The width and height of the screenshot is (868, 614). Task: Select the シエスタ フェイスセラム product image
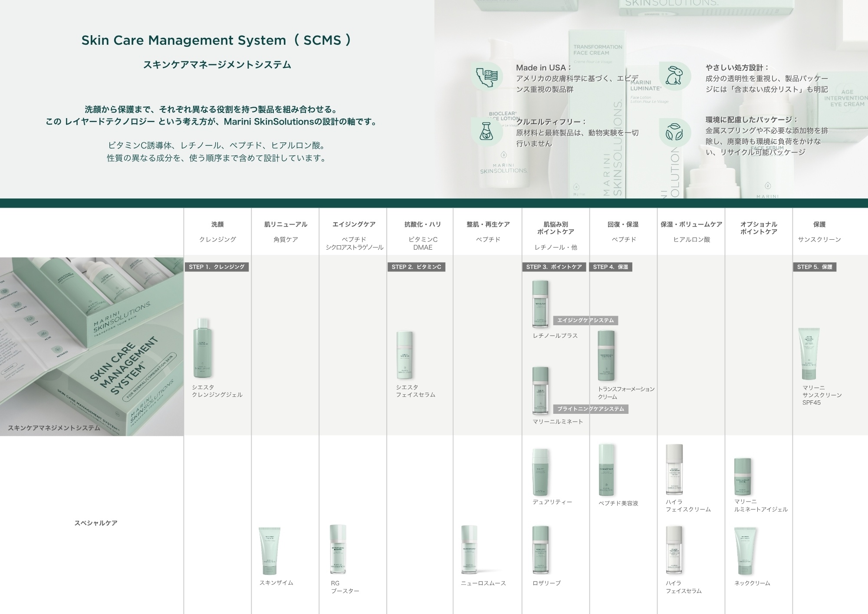point(405,355)
